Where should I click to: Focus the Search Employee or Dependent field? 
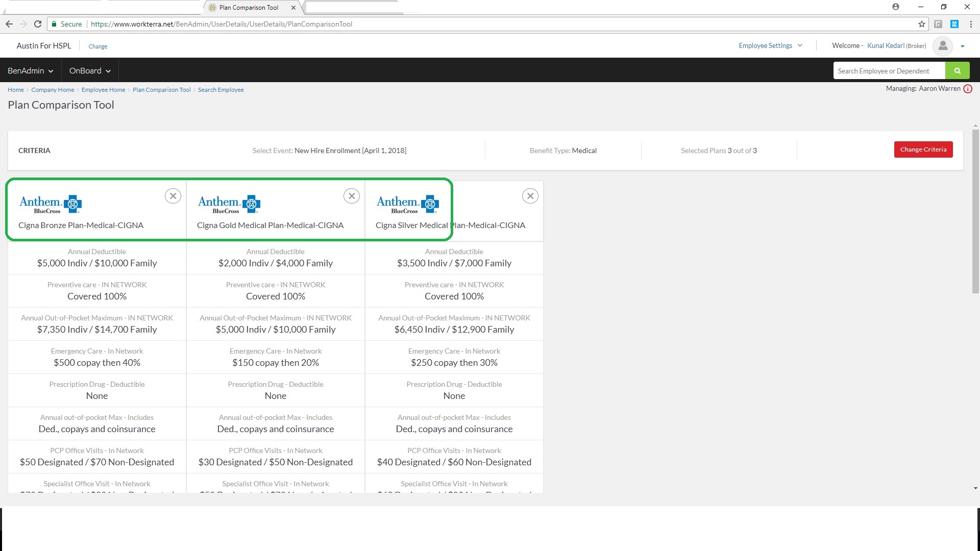click(889, 71)
